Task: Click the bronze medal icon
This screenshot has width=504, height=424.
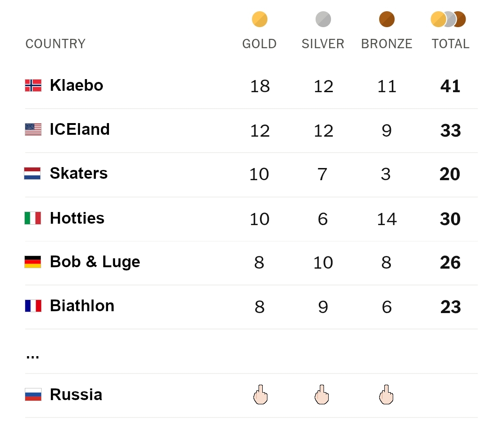Action: (387, 20)
